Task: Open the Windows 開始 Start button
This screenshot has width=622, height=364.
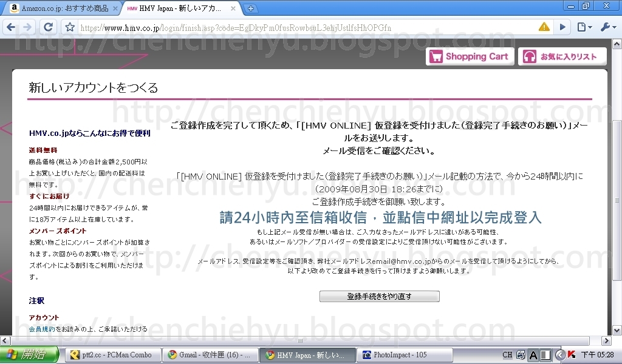Action: 29,354
